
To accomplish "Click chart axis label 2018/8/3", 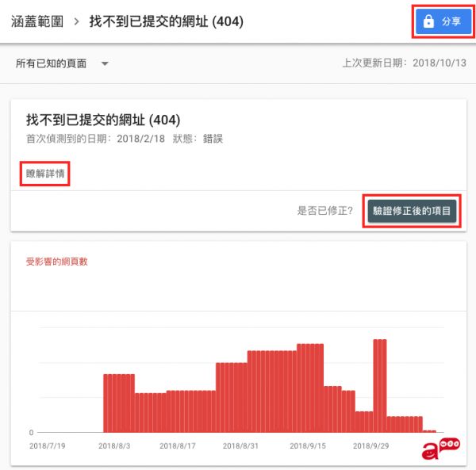I will click(114, 445).
